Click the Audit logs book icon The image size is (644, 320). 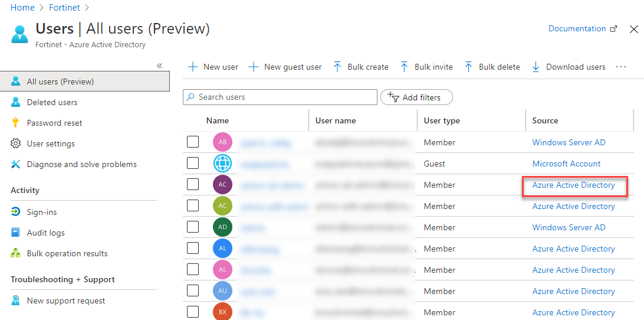[15, 233]
